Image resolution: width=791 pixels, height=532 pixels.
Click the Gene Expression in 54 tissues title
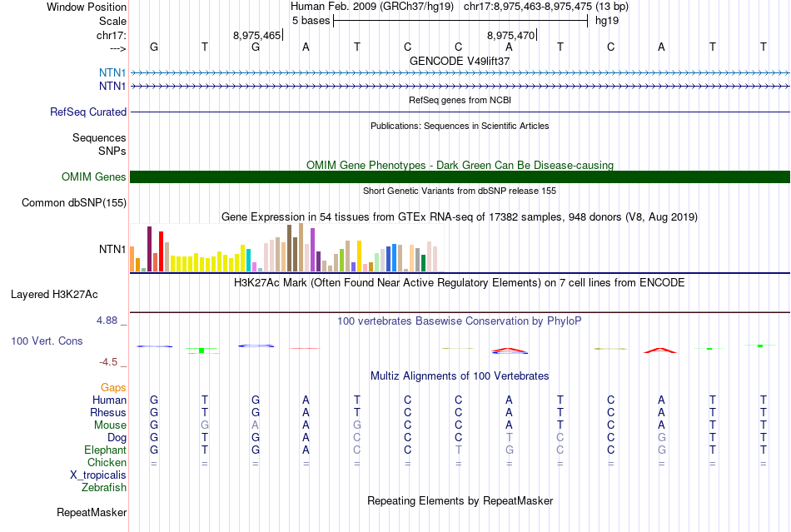point(460,217)
